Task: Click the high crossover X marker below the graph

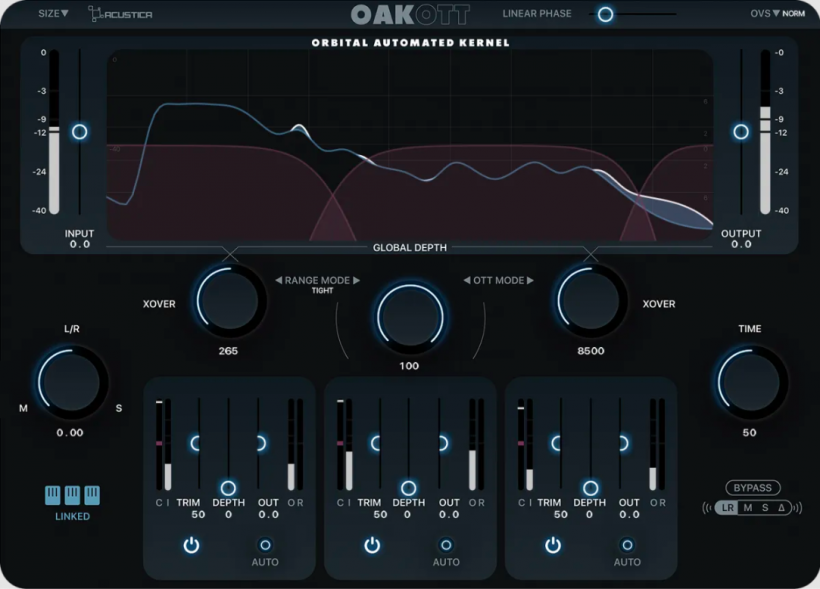Action: pos(590,254)
